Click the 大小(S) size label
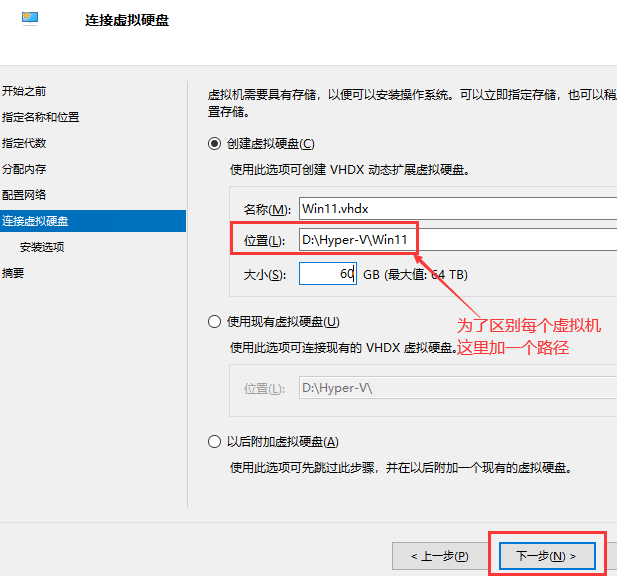This screenshot has height=576, width=617. click(265, 275)
